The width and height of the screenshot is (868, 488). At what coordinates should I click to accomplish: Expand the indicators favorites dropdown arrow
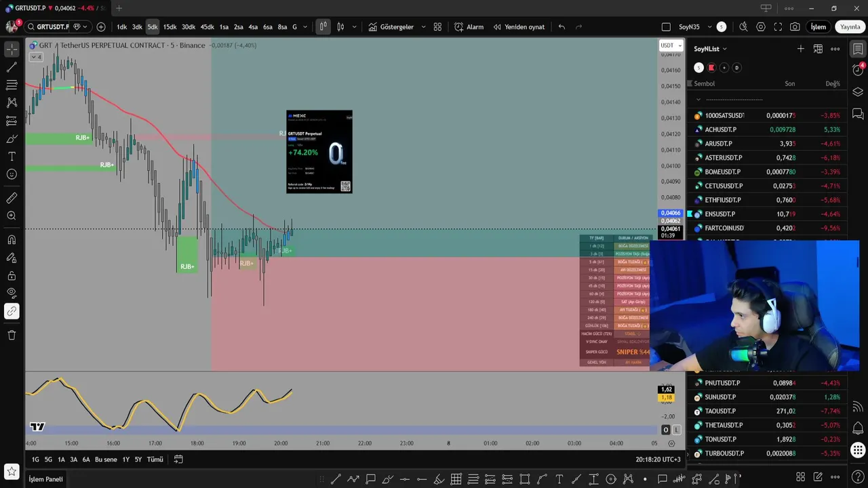click(x=424, y=27)
